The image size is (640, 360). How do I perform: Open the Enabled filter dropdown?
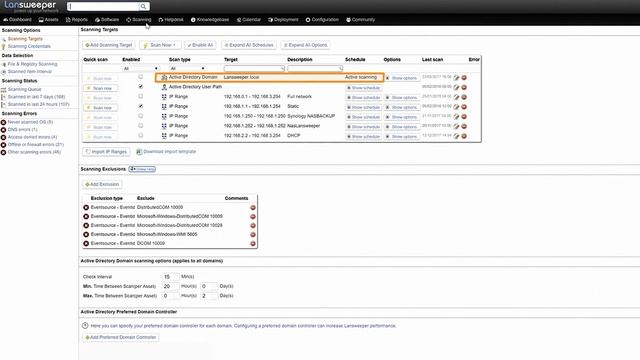[141, 69]
